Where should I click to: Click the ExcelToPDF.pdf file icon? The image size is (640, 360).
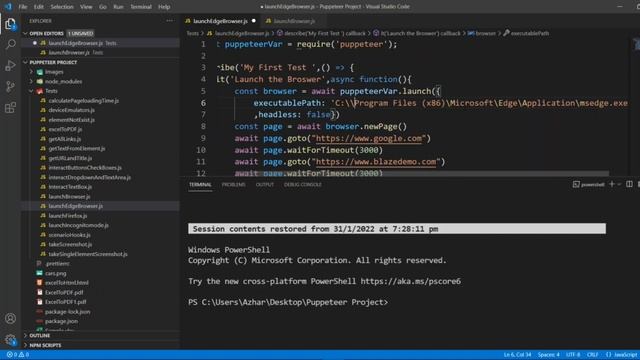click(x=39, y=292)
